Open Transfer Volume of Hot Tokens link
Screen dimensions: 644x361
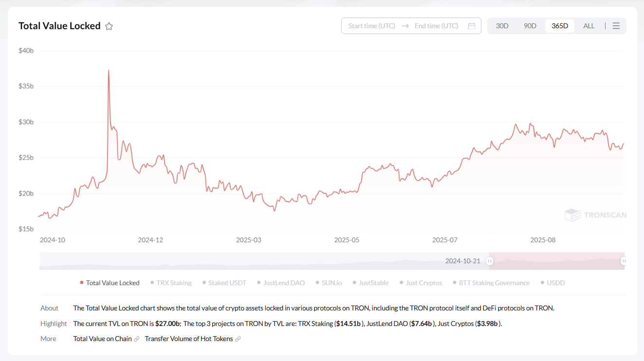(189, 339)
